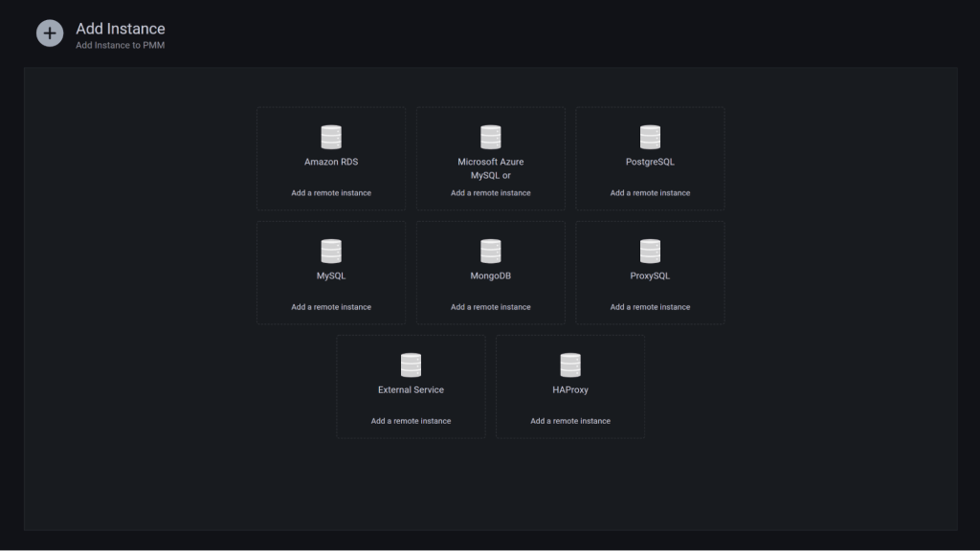980x551 pixels.
Task: Click the MySQL database icon
Action: (x=331, y=252)
